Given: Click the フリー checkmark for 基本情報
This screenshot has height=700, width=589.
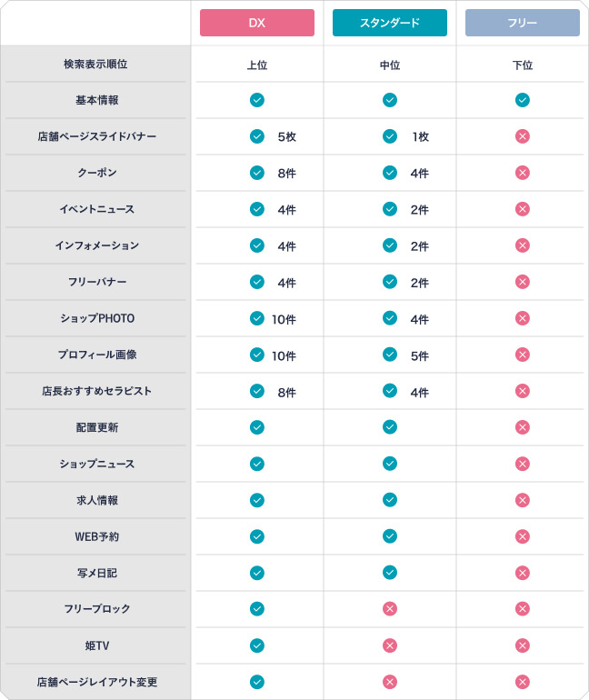Looking at the screenshot, I should [523, 100].
